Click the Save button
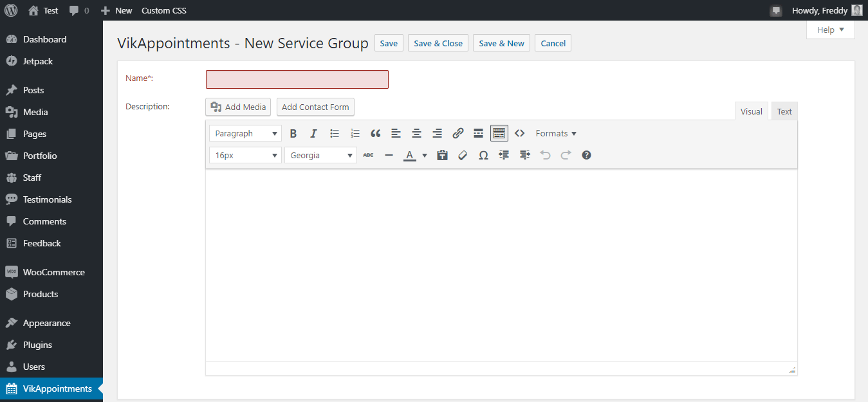Screen dimensions: 868x402 point(389,43)
